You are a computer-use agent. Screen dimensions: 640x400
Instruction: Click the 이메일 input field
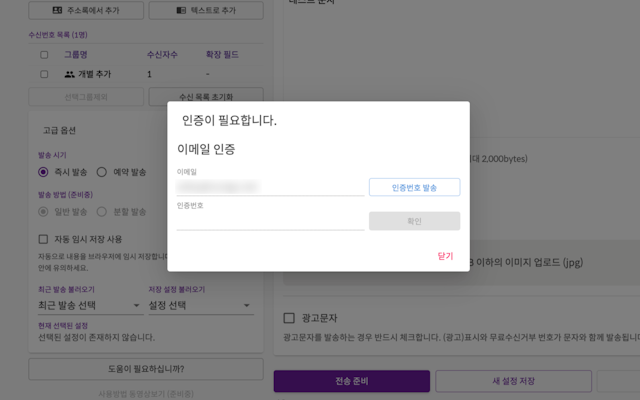click(x=270, y=186)
